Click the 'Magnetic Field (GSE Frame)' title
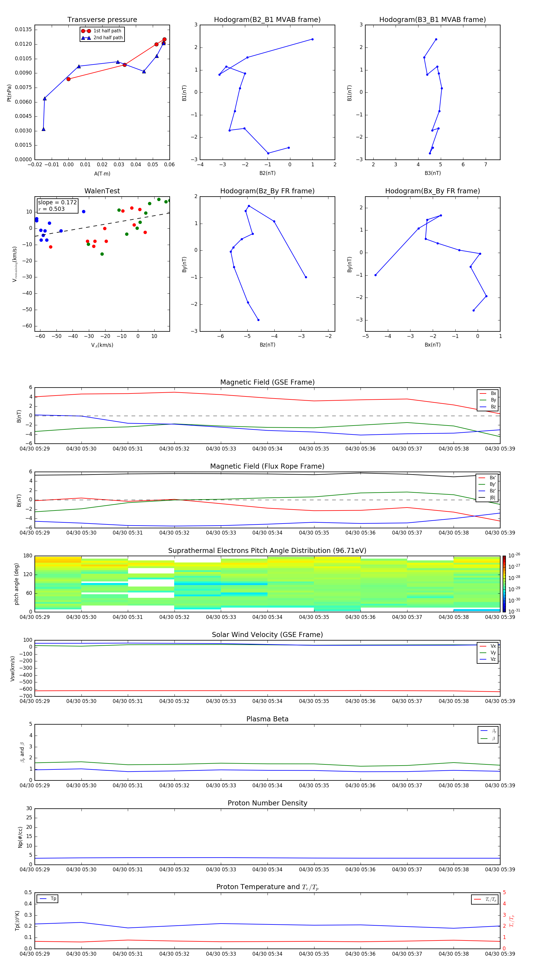This screenshot has width=535, height=980. tap(267, 382)
